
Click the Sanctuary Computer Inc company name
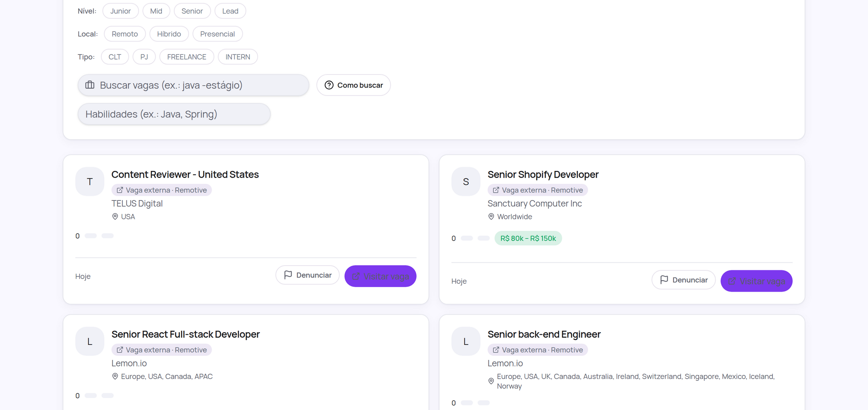pyautogui.click(x=535, y=204)
